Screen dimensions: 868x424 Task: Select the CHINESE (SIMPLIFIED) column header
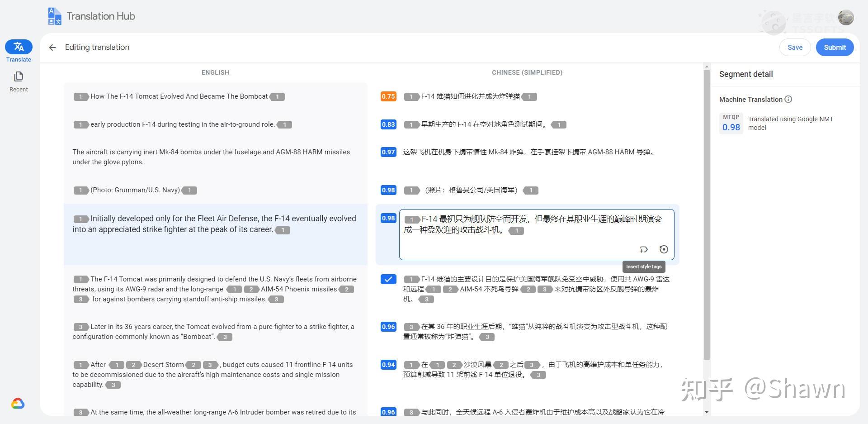(527, 72)
